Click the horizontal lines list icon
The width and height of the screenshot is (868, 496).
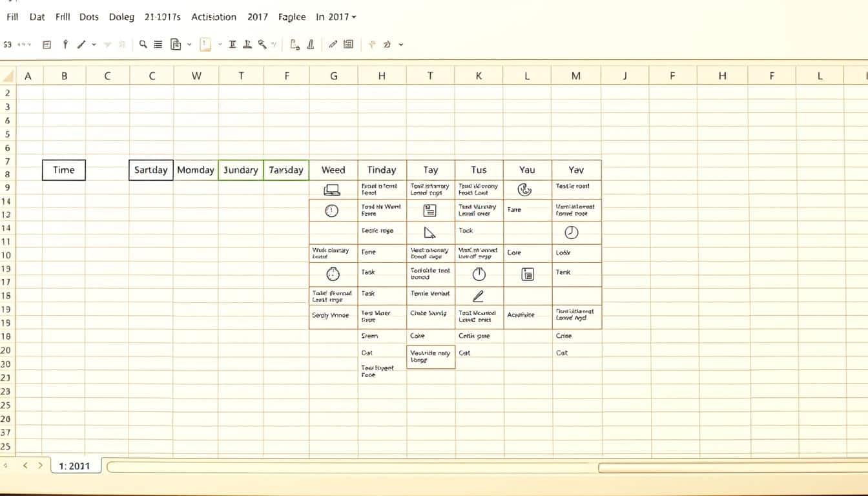(x=158, y=45)
